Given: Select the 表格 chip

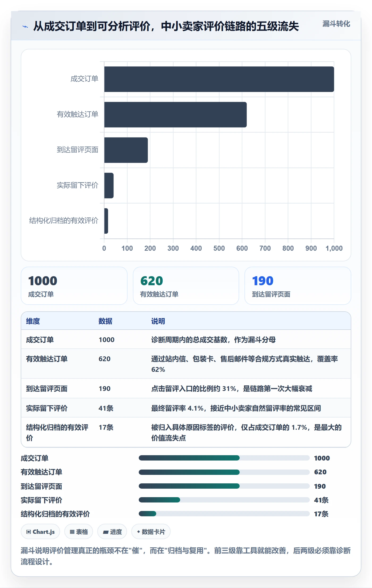Looking at the screenshot, I should tap(79, 532).
